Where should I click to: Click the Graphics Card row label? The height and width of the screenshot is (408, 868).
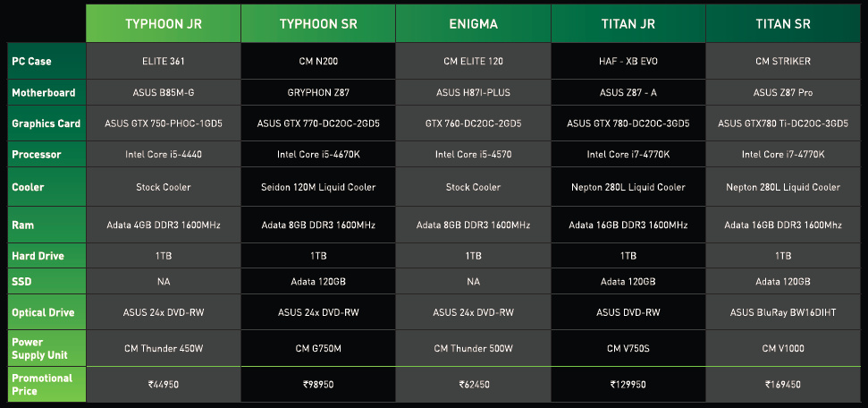pyautogui.click(x=46, y=123)
